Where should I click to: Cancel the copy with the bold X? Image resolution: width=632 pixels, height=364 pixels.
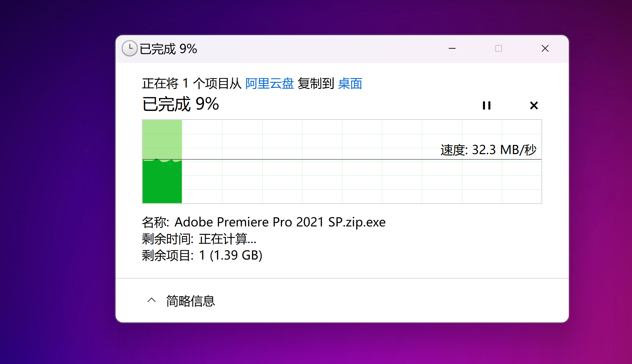pyautogui.click(x=534, y=105)
